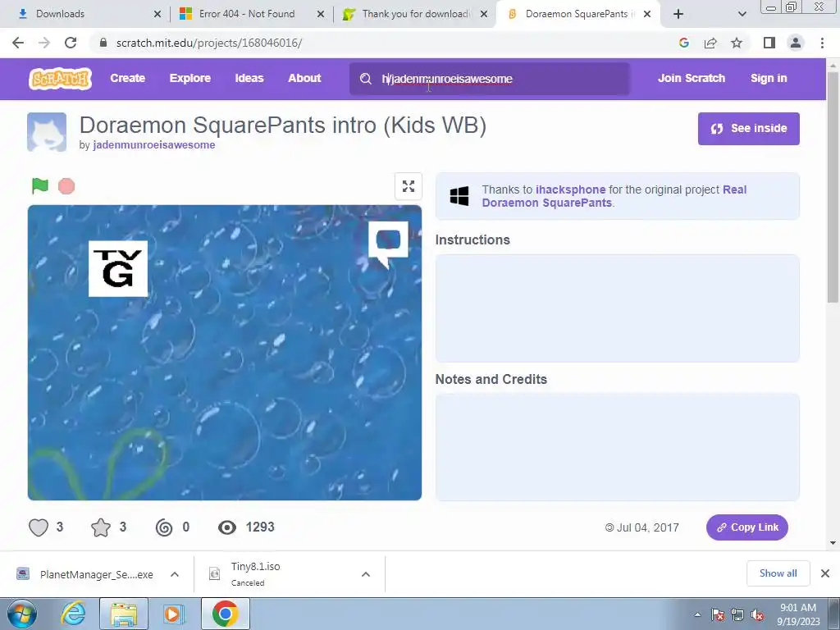840x630 pixels.
Task: Share this page via address bar icon
Action: pyautogui.click(x=710, y=43)
